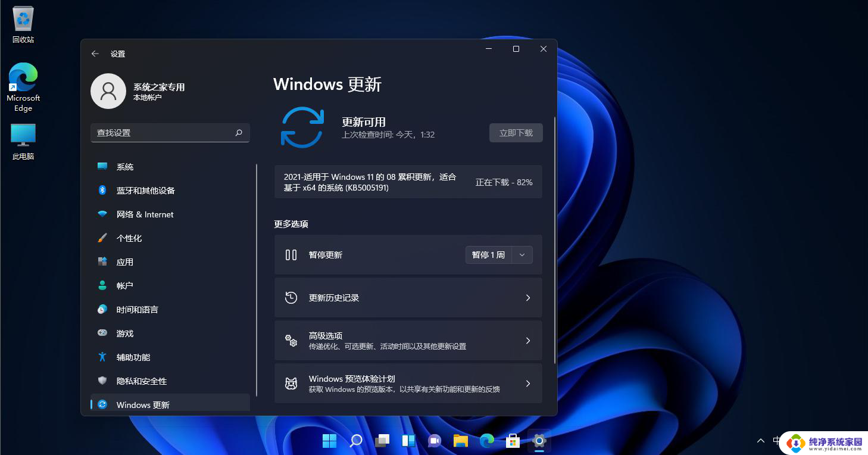Click the search magnifier in settings search box

point(239,133)
